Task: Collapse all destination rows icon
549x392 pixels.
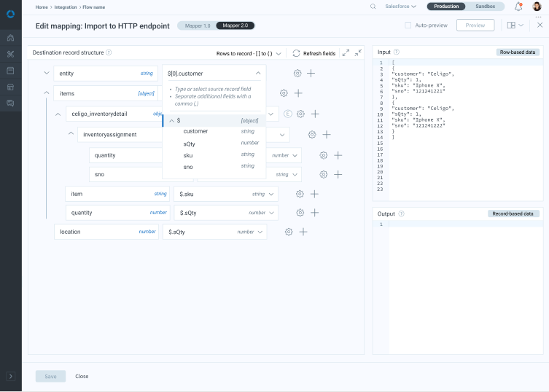Action: [358, 53]
